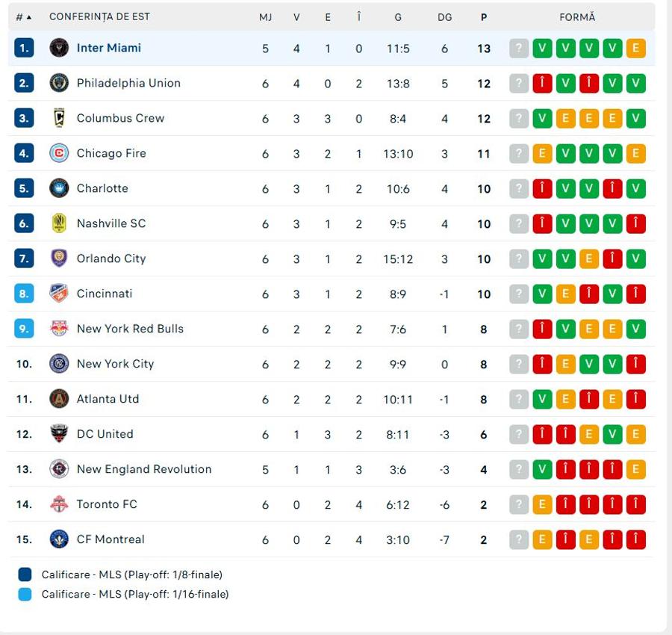Image resolution: width=672 pixels, height=635 pixels.
Task: Open the Nashville SC yellow crest
Action: pos(59,223)
